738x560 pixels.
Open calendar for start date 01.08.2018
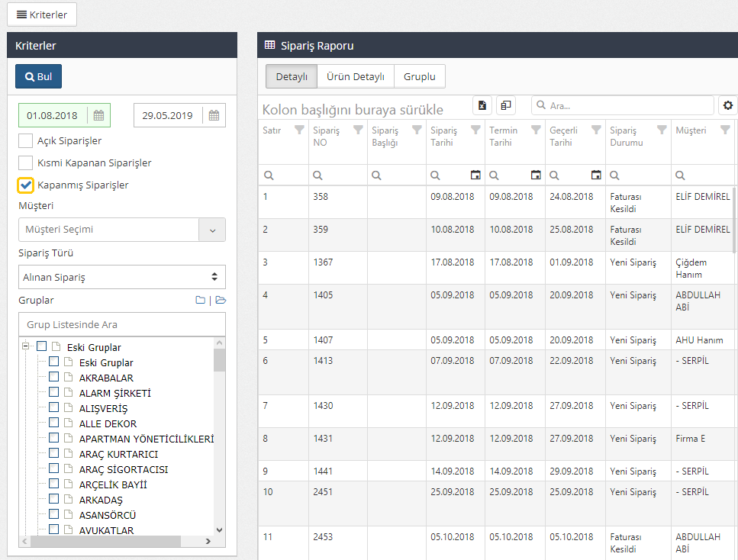(98, 115)
